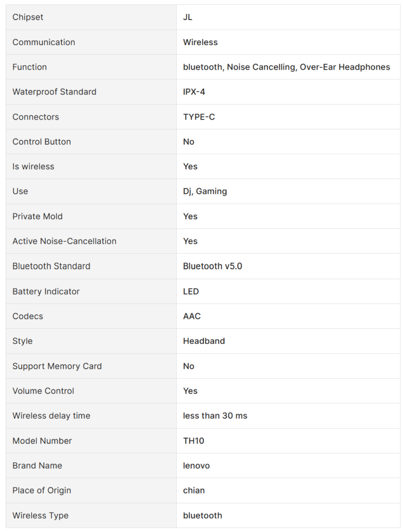Screen dimensions: 403x532
Task: Click the Headband style value
Action: pos(204,341)
